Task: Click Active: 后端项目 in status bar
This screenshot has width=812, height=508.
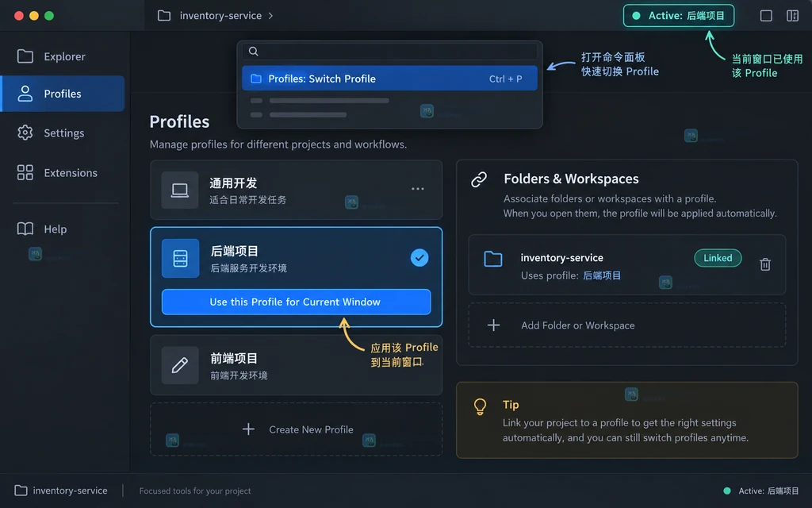Action: (768, 491)
